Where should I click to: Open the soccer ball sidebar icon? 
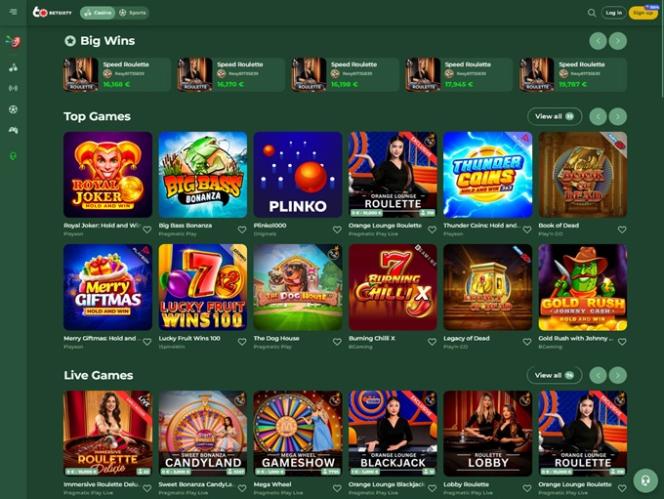pos(13,109)
